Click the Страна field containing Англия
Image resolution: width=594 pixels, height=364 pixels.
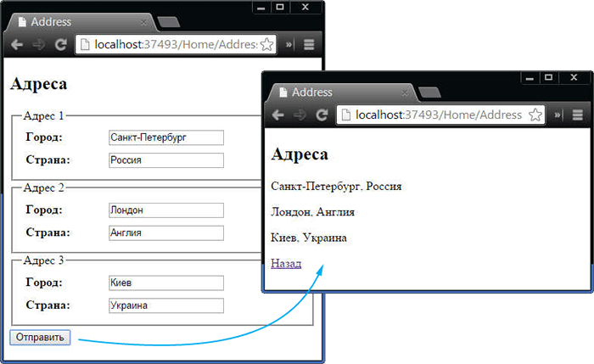coord(166,233)
